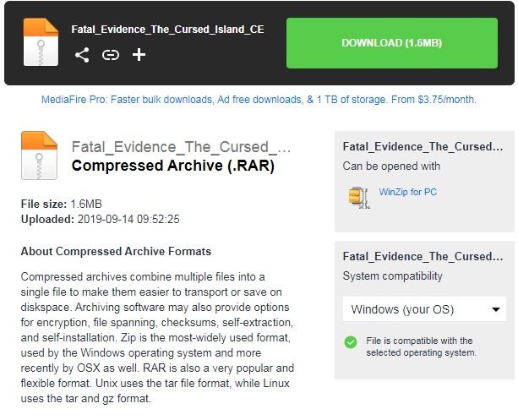Click the Compressed Archive (.RAR) heading
Screen dimensions: 518x420
tap(172, 166)
